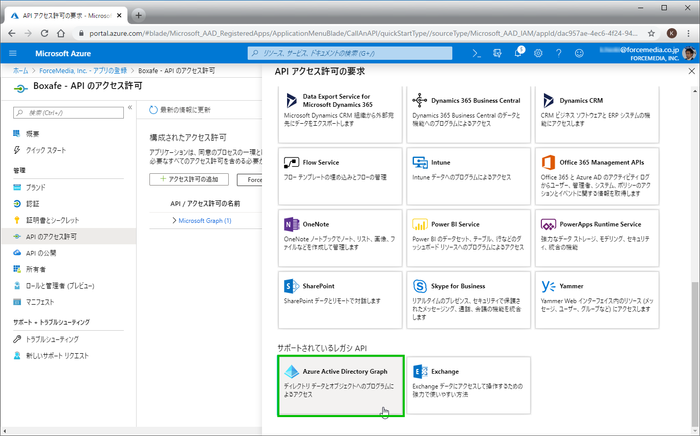Select the Microsoft Azure logo text

point(63,53)
